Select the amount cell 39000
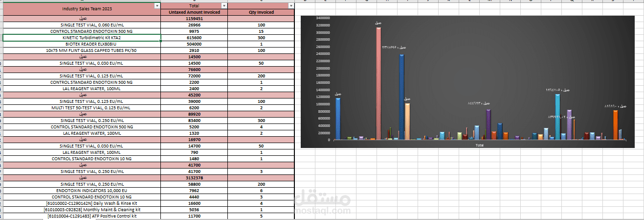The height and width of the screenshot is (220, 644). 194,101
